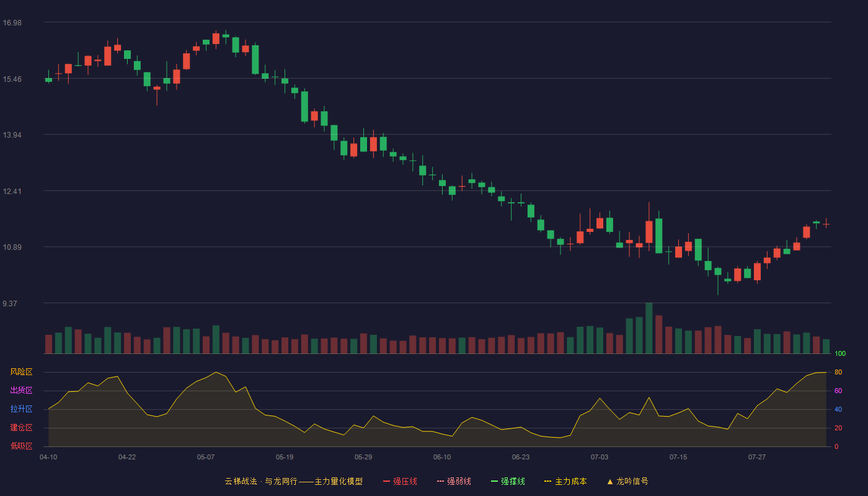The height and width of the screenshot is (496, 868).
Task: Click the 07-27 date label
Action: 757,457
